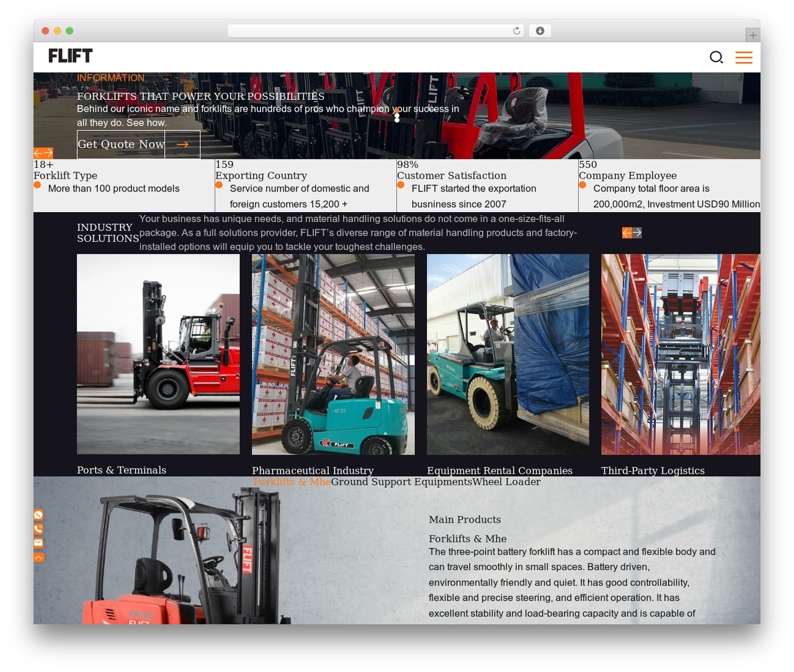
Task: Select the third slide dot
Action: click(x=397, y=120)
